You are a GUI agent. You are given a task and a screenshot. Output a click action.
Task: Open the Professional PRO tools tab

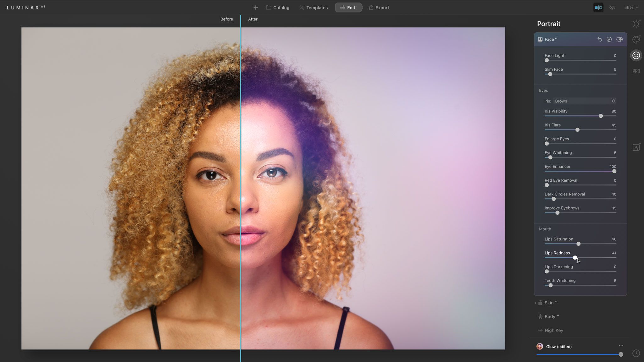[636, 71]
